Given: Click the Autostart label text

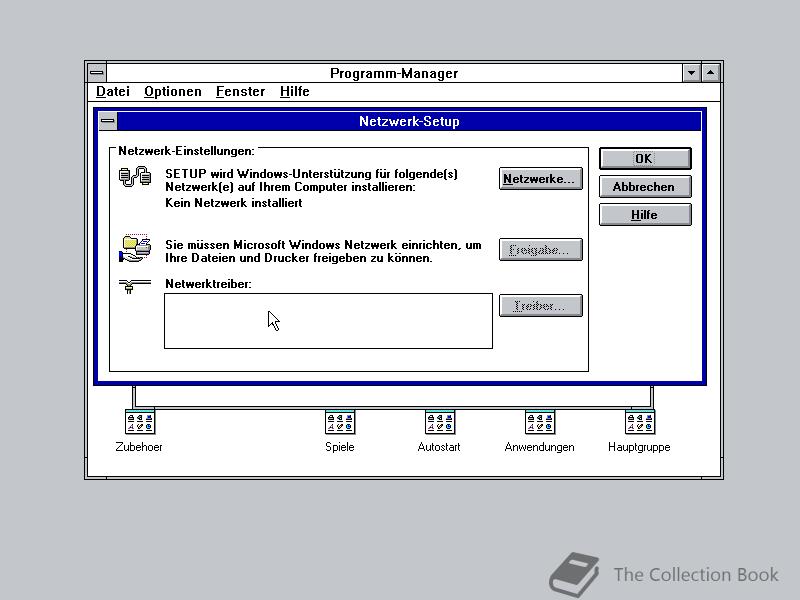Looking at the screenshot, I should (x=439, y=447).
